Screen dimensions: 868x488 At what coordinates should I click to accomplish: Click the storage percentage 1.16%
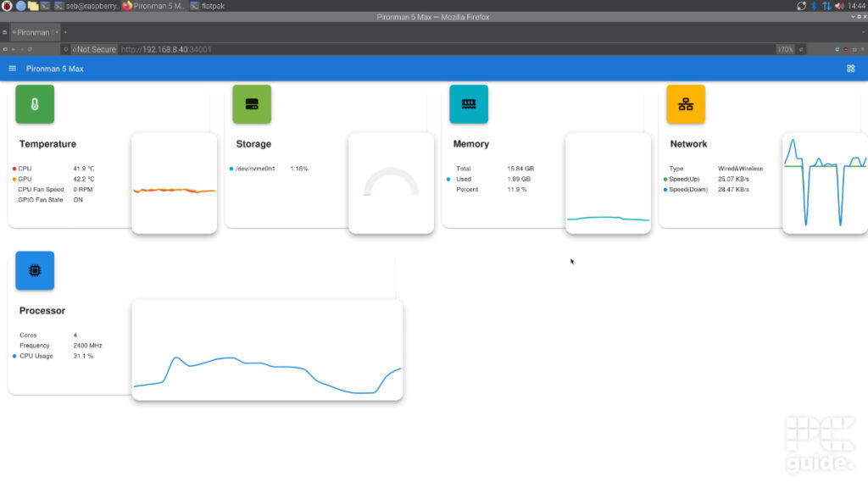click(x=299, y=169)
